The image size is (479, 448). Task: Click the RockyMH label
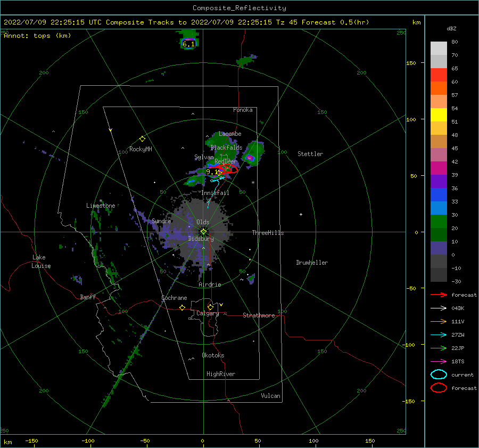[x=141, y=149]
